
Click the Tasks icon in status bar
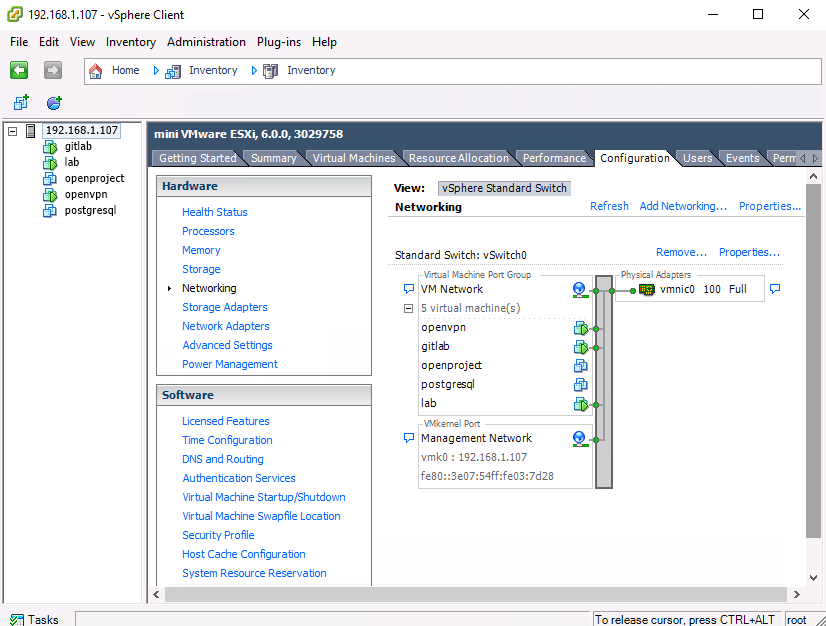16,620
